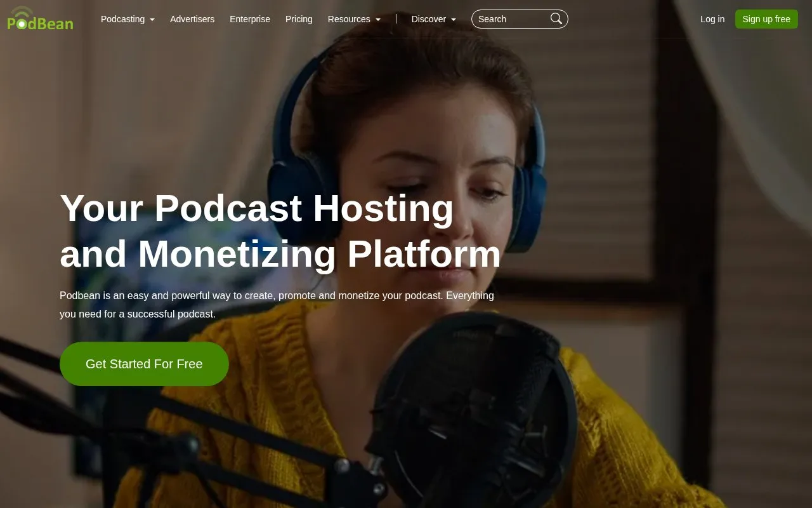Click the Log in link
The height and width of the screenshot is (508, 812).
[712, 19]
